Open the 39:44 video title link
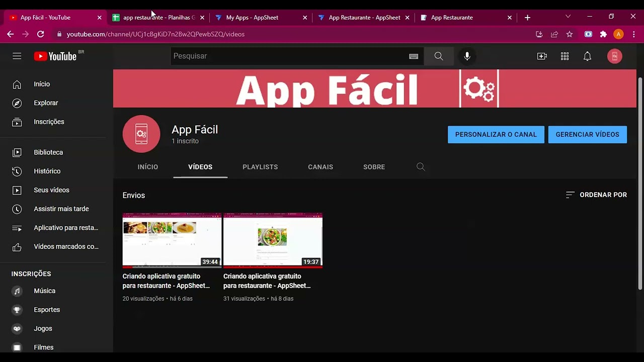The height and width of the screenshot is (362, 644). click(x=167, y=281)
